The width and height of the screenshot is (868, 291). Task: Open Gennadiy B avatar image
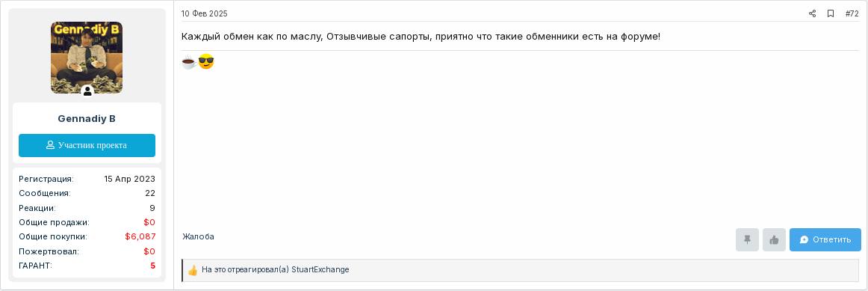(x=87, y=58)
